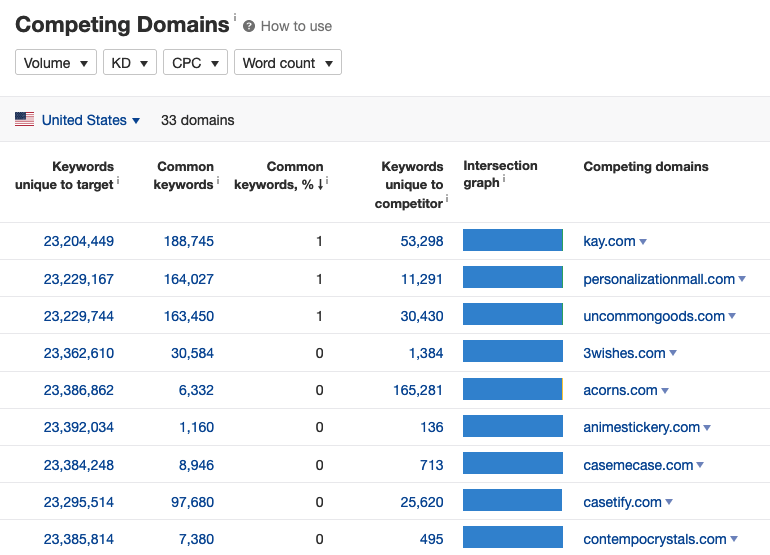770x555 pixels.
Task: Click 8,946 common keywords value
Action: (196, 465)
